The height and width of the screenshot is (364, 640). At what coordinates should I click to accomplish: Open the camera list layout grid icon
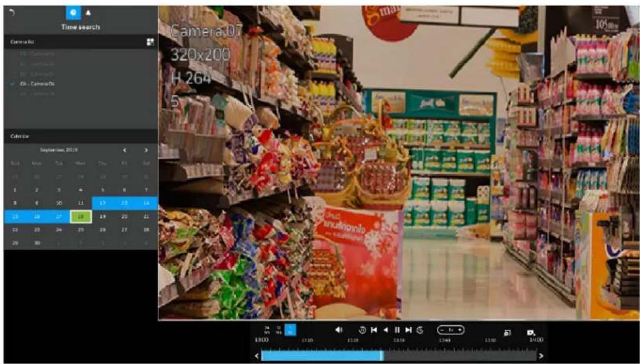[150, 42]
